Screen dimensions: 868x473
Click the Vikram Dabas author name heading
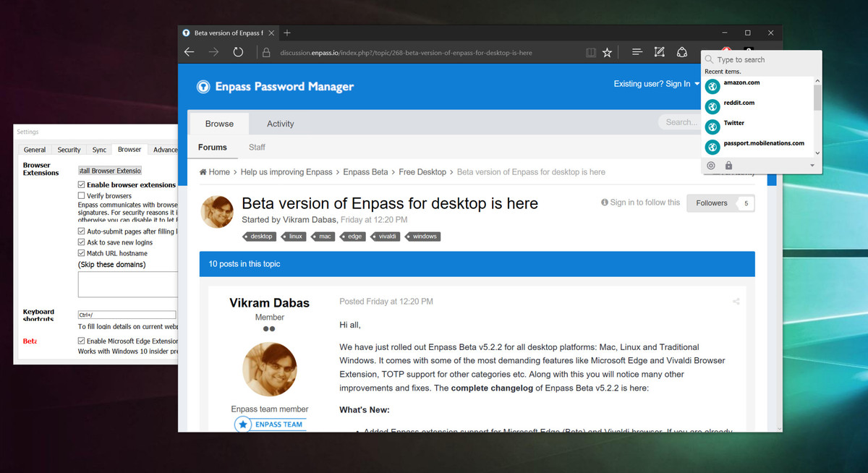[269, 303]
